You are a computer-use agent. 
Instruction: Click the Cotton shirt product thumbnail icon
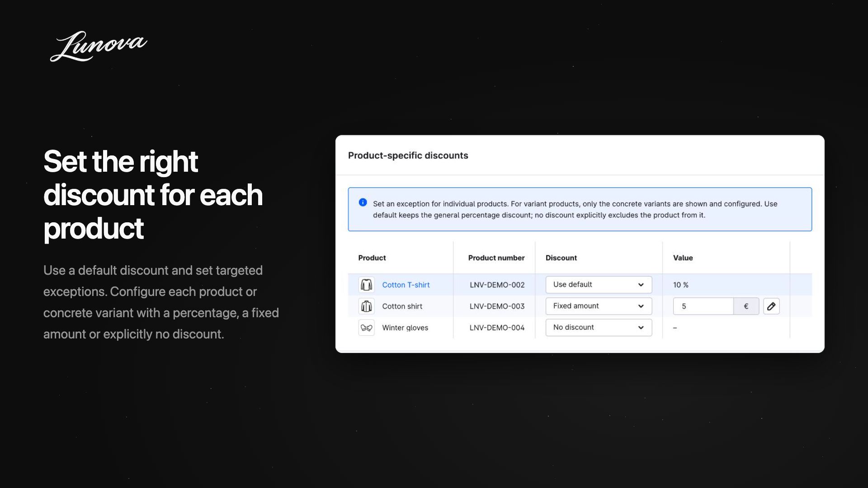click(x=366, y=306)
